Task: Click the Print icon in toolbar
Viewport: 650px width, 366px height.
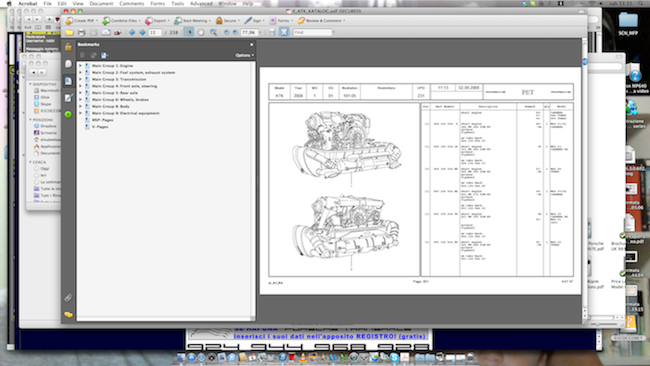Action: 81,32
